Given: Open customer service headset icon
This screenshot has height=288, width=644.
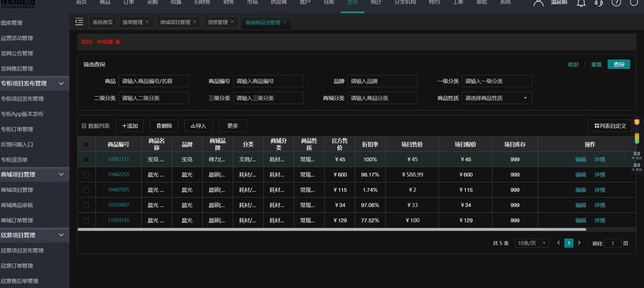Looking at the screenshot, I should coord(599,3).
